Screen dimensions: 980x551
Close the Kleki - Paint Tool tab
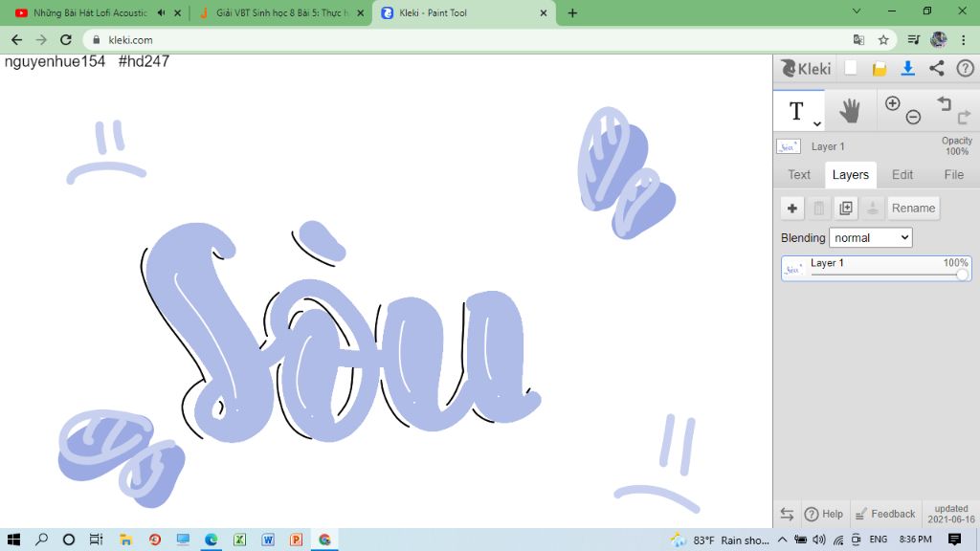(544, 12)
